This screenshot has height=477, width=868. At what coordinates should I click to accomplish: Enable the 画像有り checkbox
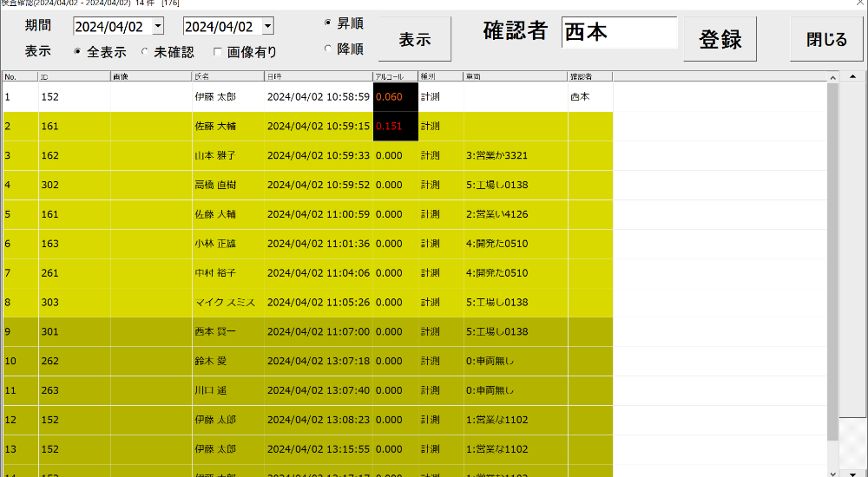[x=218, y=52]
